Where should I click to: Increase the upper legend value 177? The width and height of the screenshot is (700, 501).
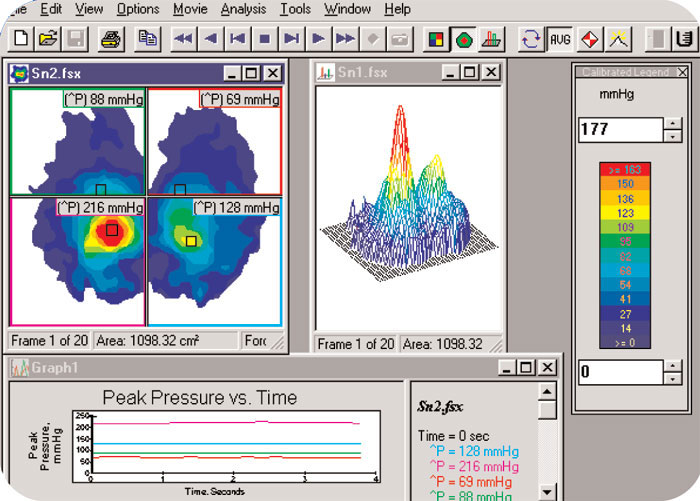(x=674, y=124)
